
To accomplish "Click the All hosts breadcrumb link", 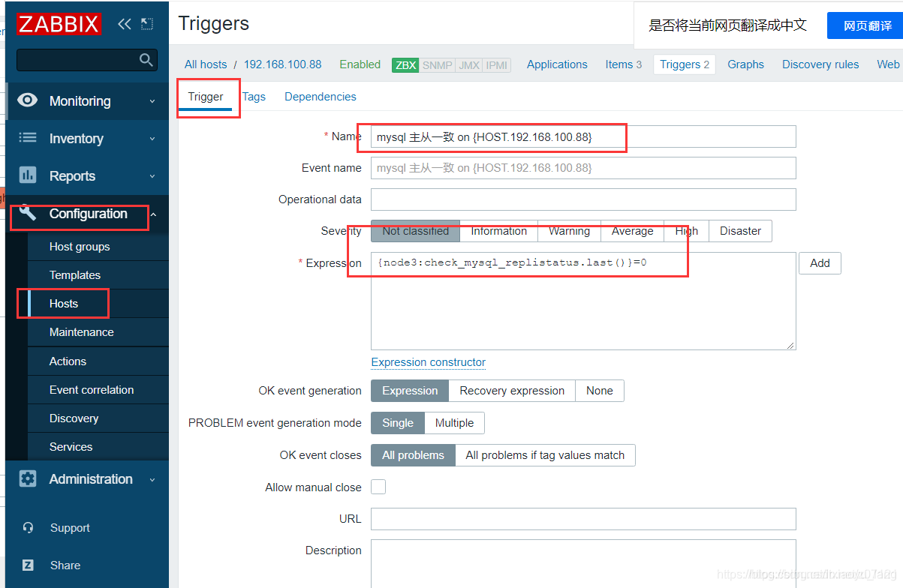I will click(x=206, y=64).
